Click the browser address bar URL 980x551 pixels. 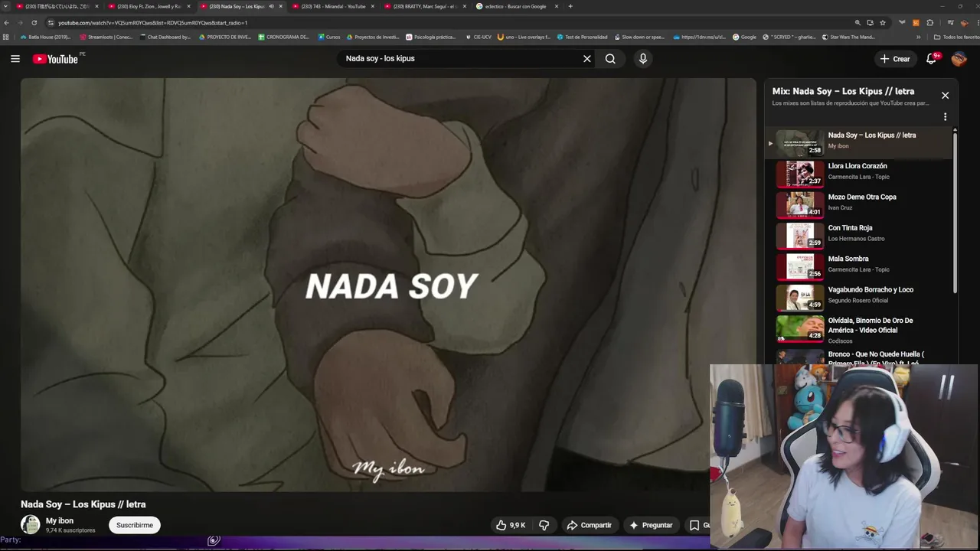click(x=153, y=23)
